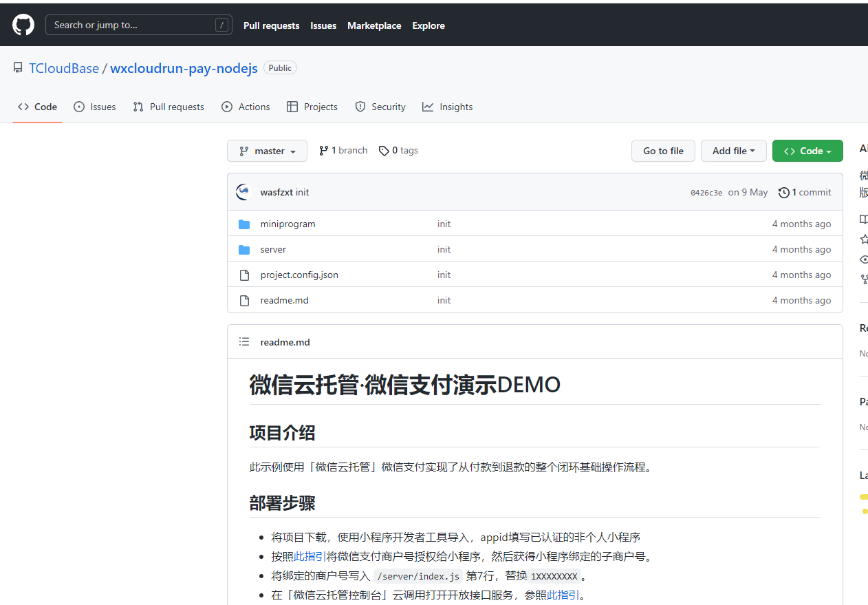
Task: Switch to the repository Pull requests tab
Action: pyautogui.click(x=169, y=107)
